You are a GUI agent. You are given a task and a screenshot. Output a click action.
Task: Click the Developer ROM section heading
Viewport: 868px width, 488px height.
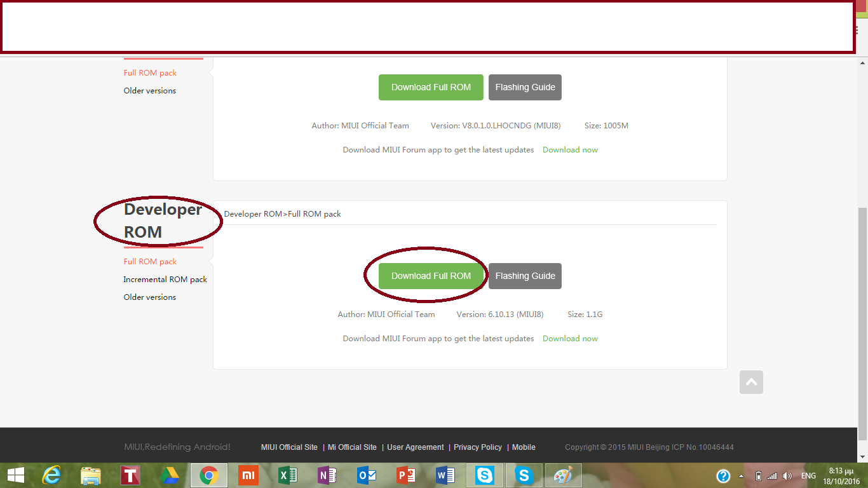pos(163,220)
